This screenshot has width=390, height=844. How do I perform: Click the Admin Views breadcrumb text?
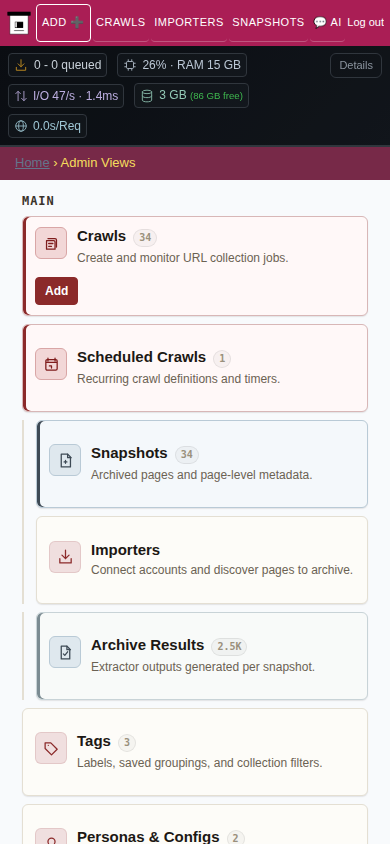pyautogui.click(x=98, y=163)
